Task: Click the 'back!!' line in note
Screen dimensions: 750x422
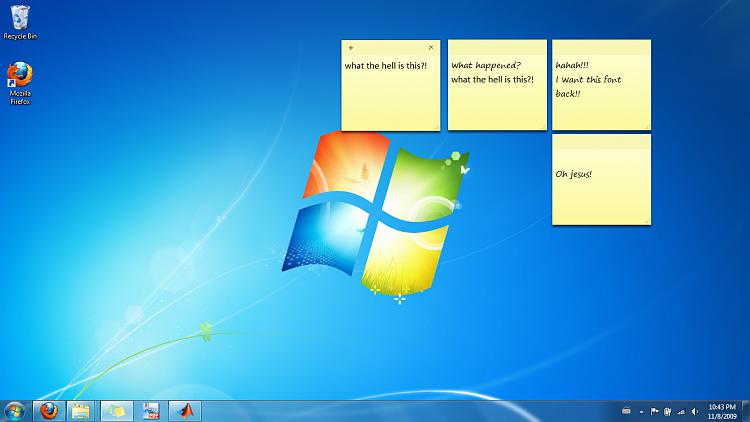Action: pyautogui.click(x=568, y=93)
